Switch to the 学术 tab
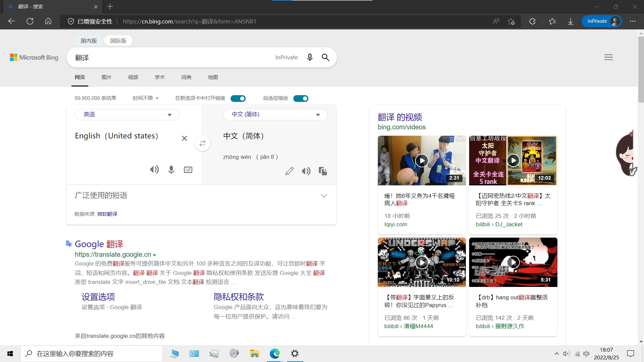644x362 pixels. [x=160, y=77]
